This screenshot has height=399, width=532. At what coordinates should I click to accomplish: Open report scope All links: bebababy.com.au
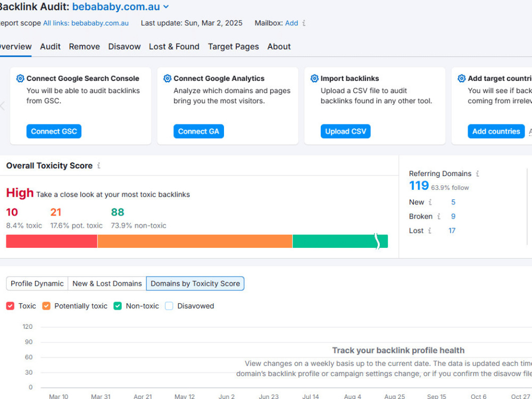point(86,23)
